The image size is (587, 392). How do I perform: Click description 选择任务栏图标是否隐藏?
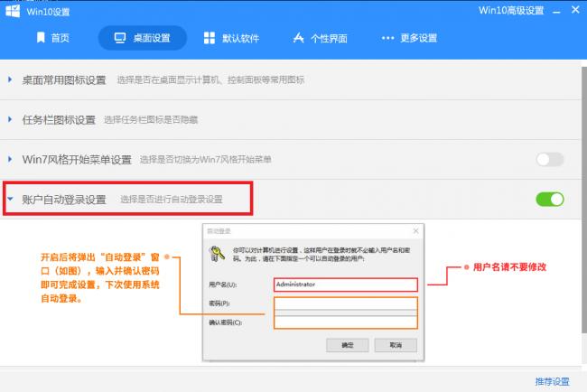(151, 120)
